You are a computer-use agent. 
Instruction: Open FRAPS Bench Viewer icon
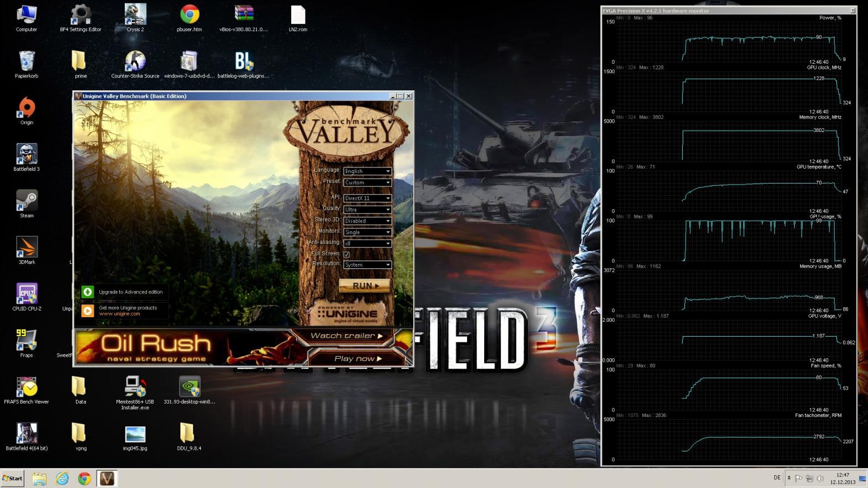(26, 390)
